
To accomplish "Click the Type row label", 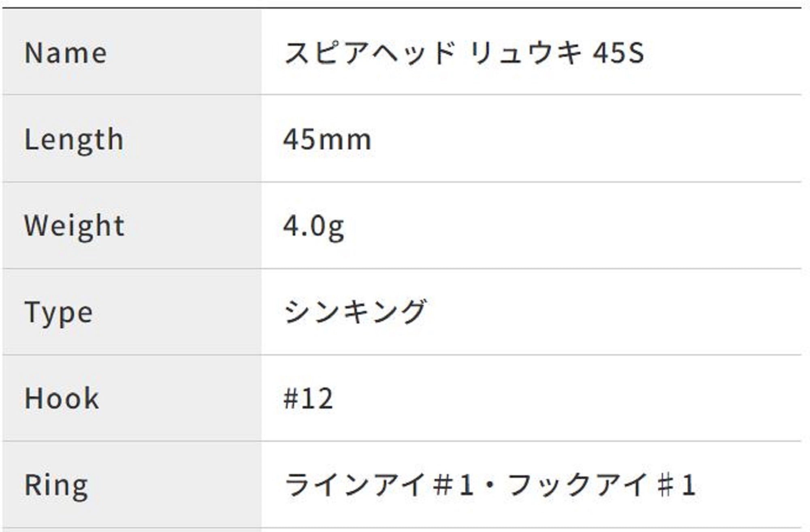I will tap(59, 313).
